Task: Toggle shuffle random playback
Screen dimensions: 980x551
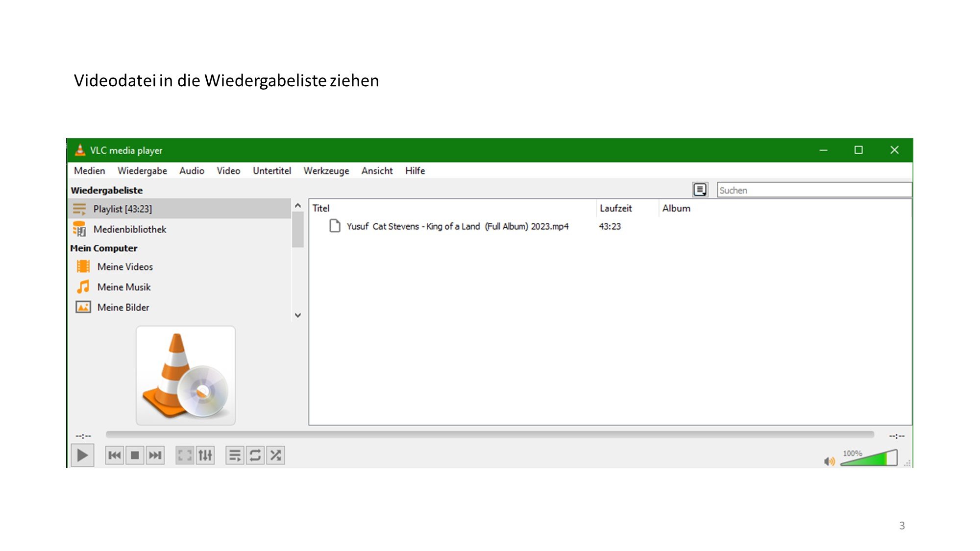Action: click(x=276, y=455)
